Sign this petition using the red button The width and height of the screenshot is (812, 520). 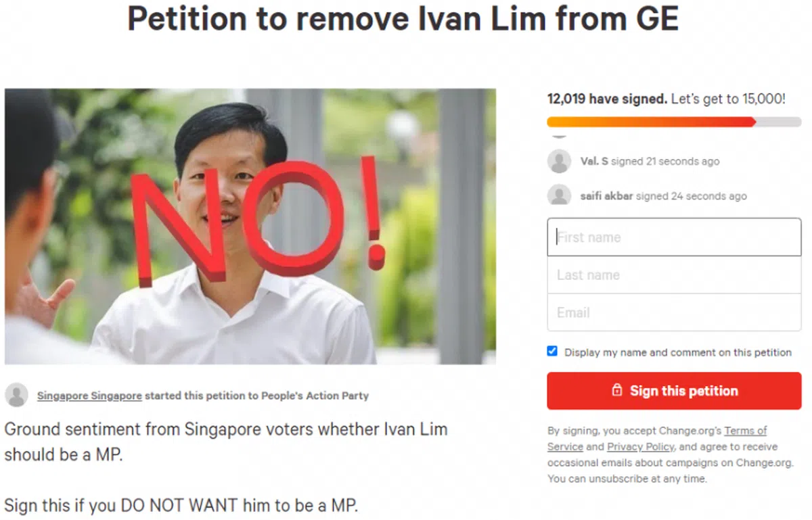coord(674,391)
